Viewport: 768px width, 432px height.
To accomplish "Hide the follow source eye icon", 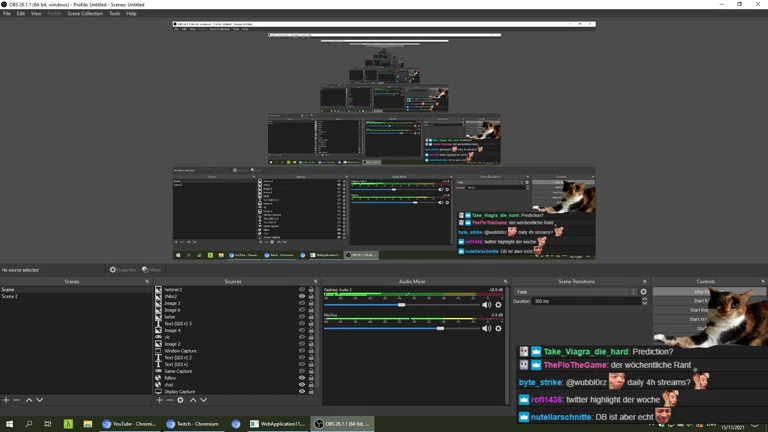I will click(302, 378).
